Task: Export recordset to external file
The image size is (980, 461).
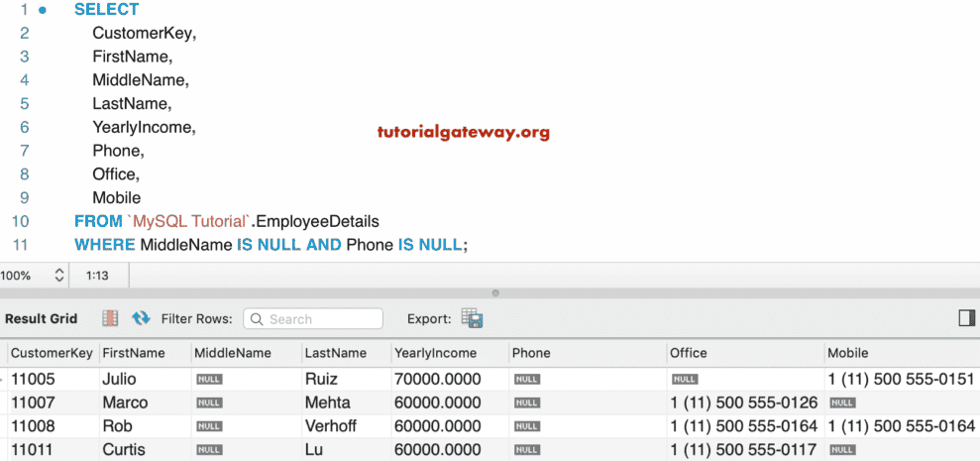Action: [472, 318]
